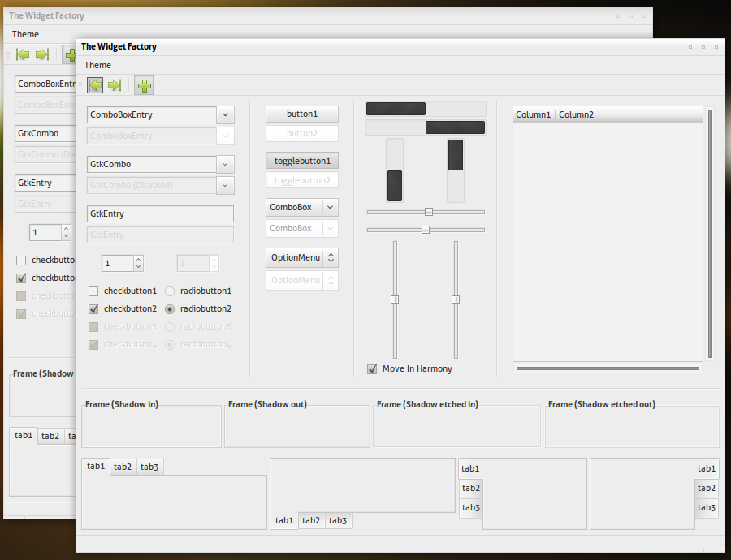Screen dimensions: 731x560
Task: Toggle the togglebutton1 button
Action: click(302, 161)
